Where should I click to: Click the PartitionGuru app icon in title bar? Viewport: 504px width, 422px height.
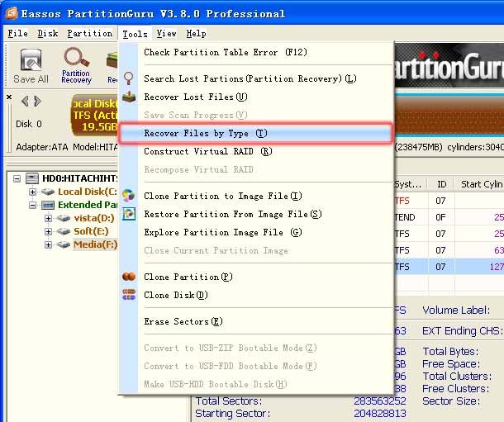[x=12, y=13]
